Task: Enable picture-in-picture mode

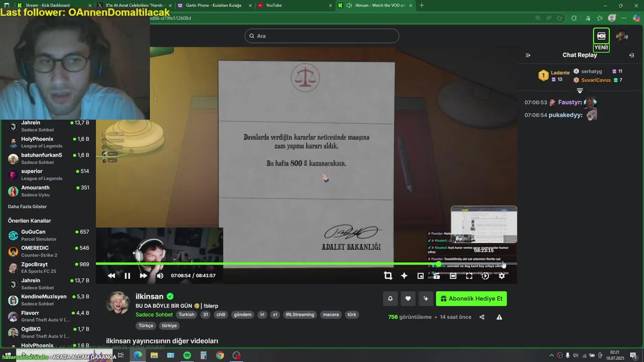Action: click(421, 276)
